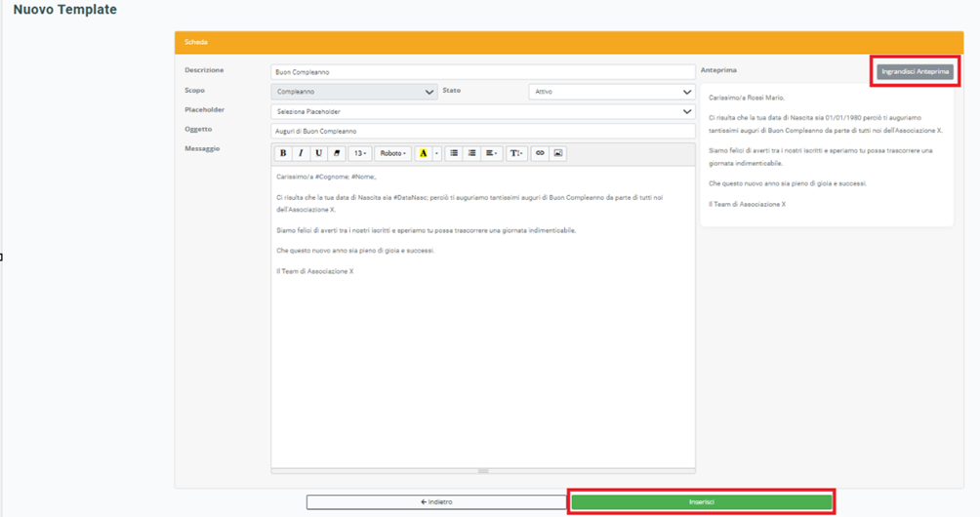Toggle bold formatting in message editor
This screenshot has width=980, height=517.
click(283, 153)
